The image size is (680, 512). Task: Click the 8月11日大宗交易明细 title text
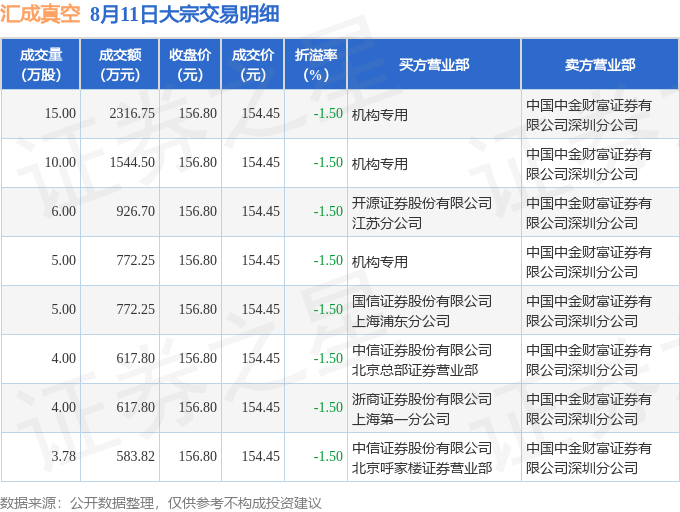click(x=185, y=14)
